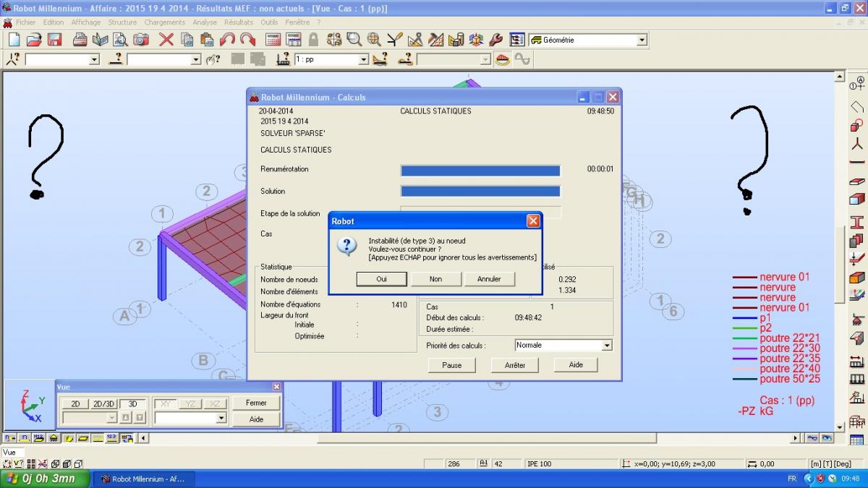Open the Géométrie layout dropdown

641,40
